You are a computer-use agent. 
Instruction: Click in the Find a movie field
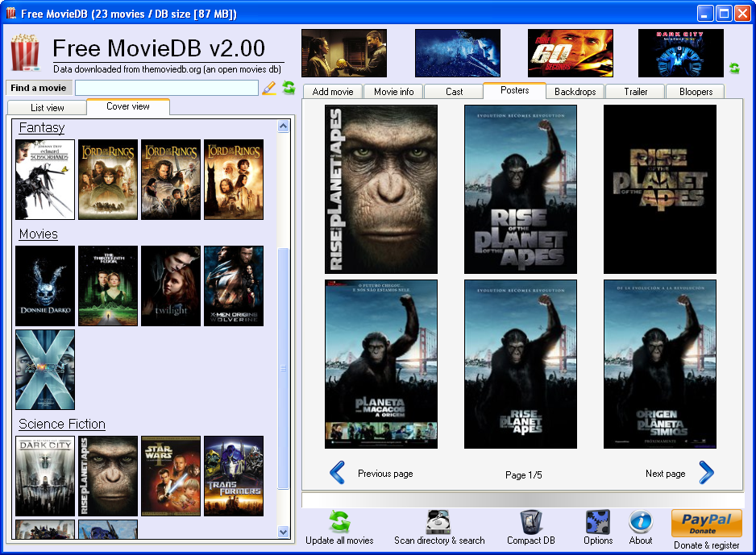tap(166, 88)
